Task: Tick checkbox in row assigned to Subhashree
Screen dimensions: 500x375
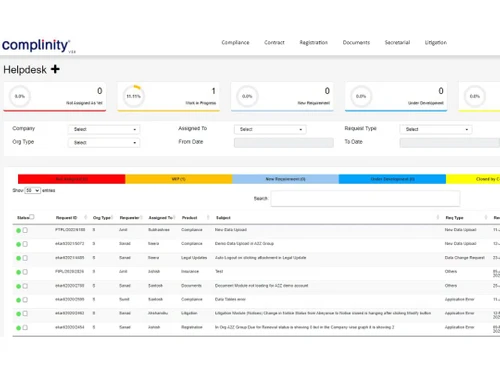Action: point(25,230)
